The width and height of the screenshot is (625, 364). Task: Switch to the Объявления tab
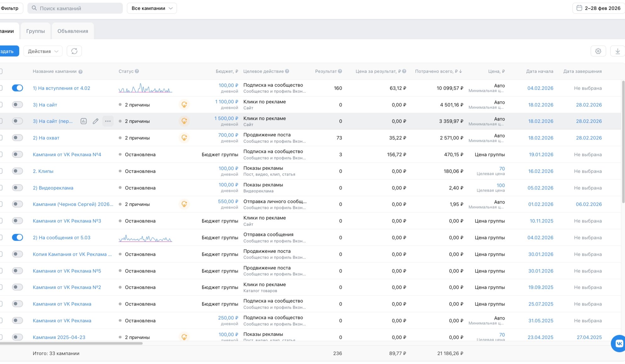pyautogui.click(x=73, y=31)
